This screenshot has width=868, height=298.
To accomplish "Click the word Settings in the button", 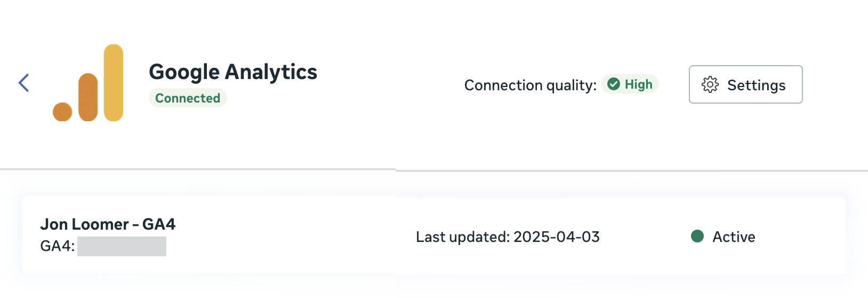I will point(757,85).
